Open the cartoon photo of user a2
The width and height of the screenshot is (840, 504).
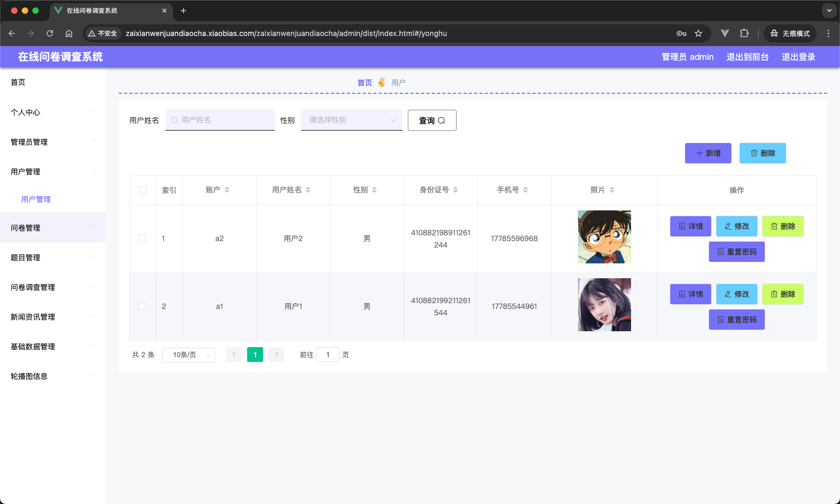point(605,237)
